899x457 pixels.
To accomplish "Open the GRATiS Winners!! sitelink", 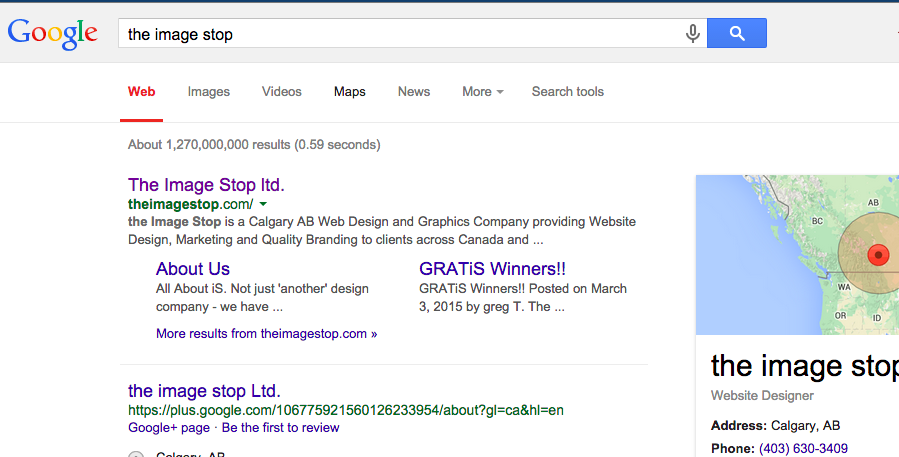I will [x=493, y=268].
